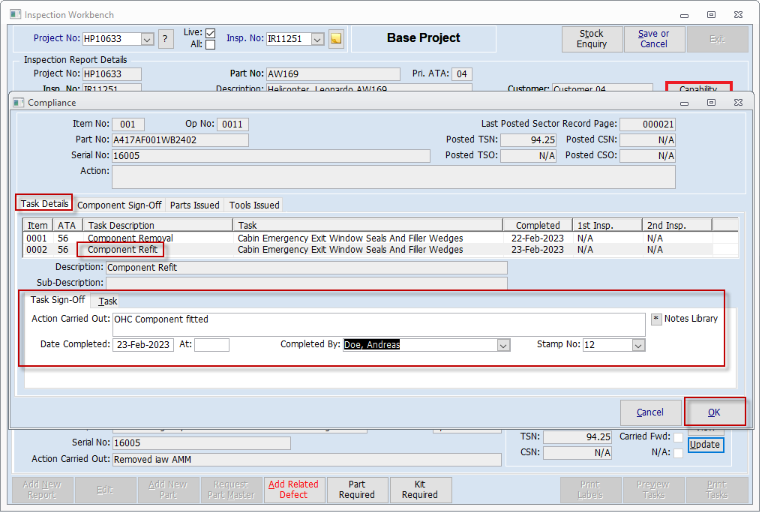Enable the All checkbox

(210, 45)
